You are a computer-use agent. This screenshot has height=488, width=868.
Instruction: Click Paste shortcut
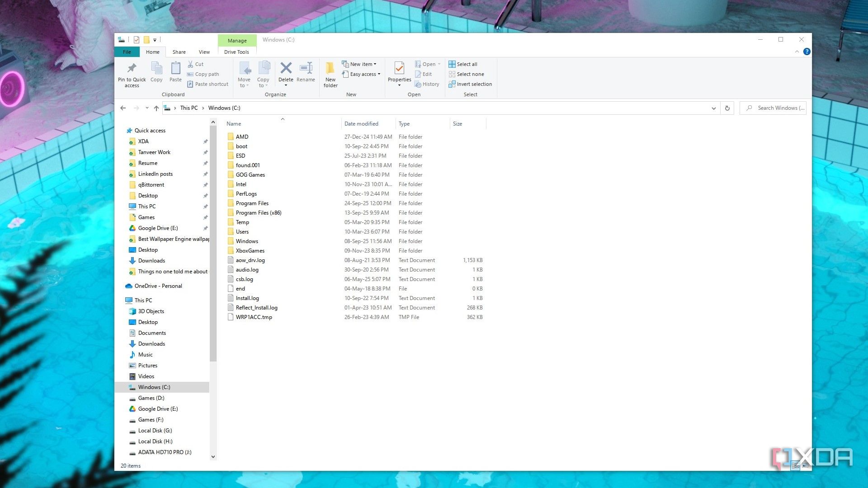click(x=208, y=84)
